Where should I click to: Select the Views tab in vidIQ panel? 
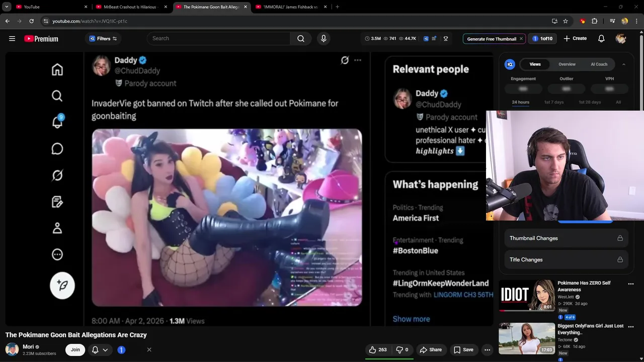tap(535, 64)
